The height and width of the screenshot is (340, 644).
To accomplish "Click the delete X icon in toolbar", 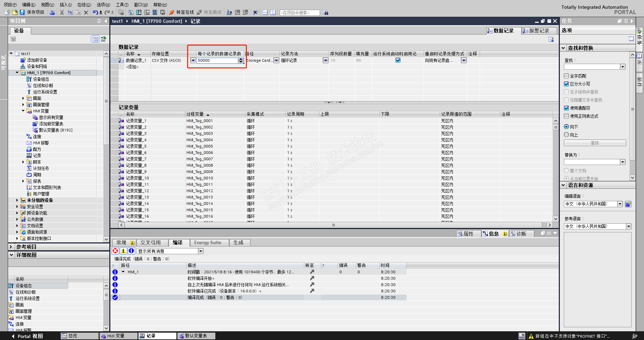I will point(86,12).
